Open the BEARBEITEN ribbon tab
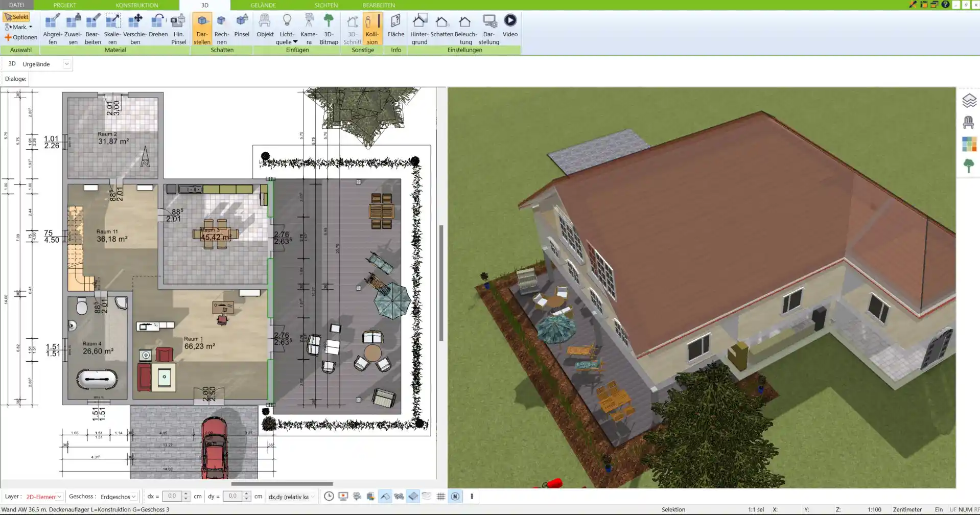Screen dimensions: 980x515 [379, 5]
